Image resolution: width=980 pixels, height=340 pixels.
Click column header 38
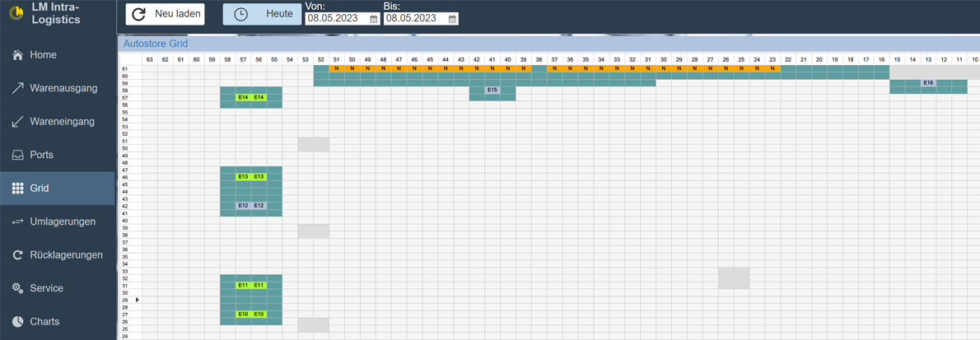[x=539, y=59]
